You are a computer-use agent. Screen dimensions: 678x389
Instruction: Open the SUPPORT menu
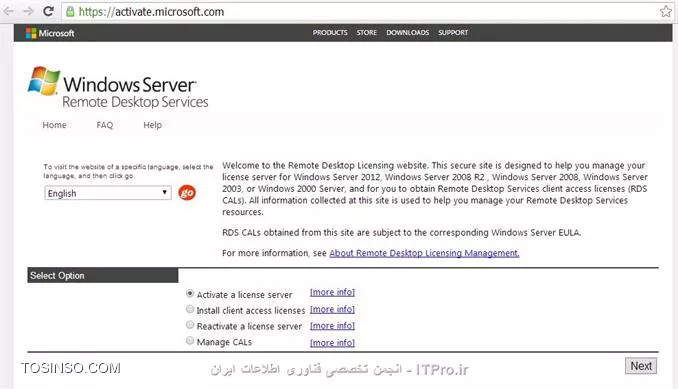pos(453,32)
